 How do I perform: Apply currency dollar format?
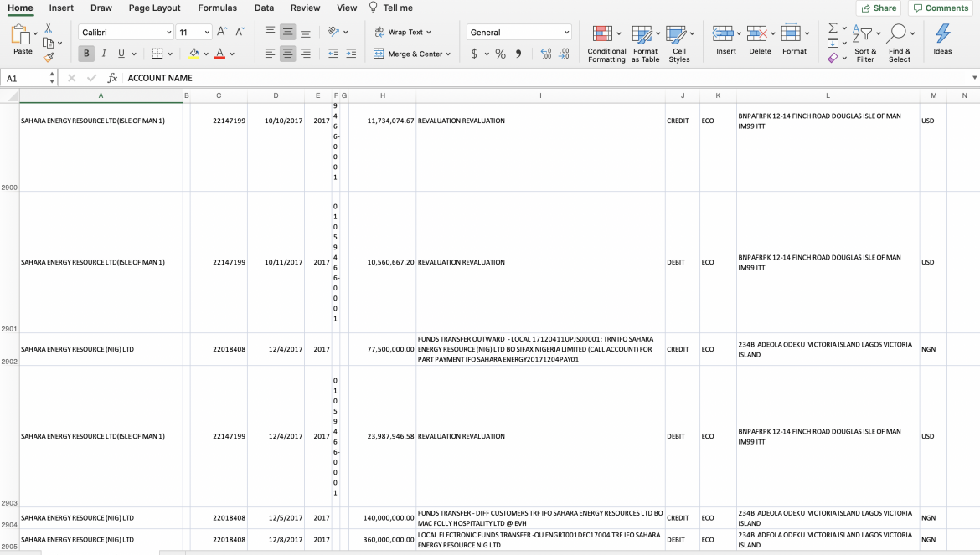[474, 54]
